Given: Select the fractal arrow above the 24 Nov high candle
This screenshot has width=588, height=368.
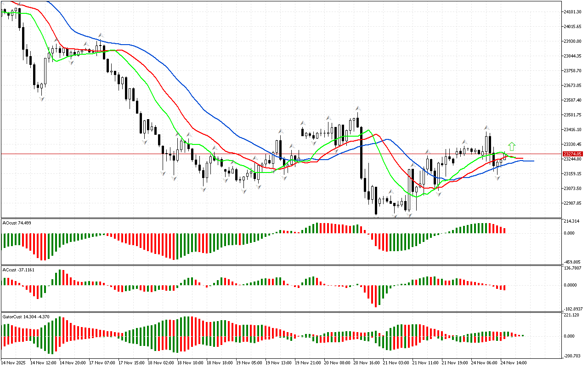Looking at the screenshot, I should click(485, 127).
